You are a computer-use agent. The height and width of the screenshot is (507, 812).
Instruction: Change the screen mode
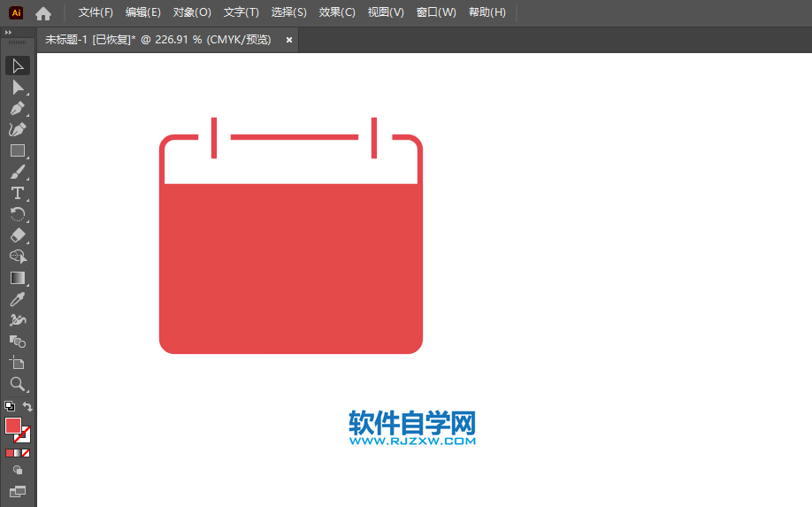(18, 491)
